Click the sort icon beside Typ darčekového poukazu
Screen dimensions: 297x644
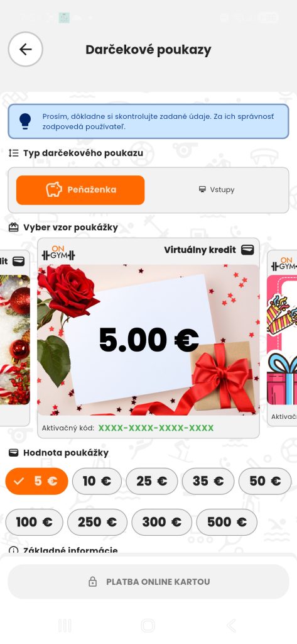pyautogui.click(x=14, y=153)
